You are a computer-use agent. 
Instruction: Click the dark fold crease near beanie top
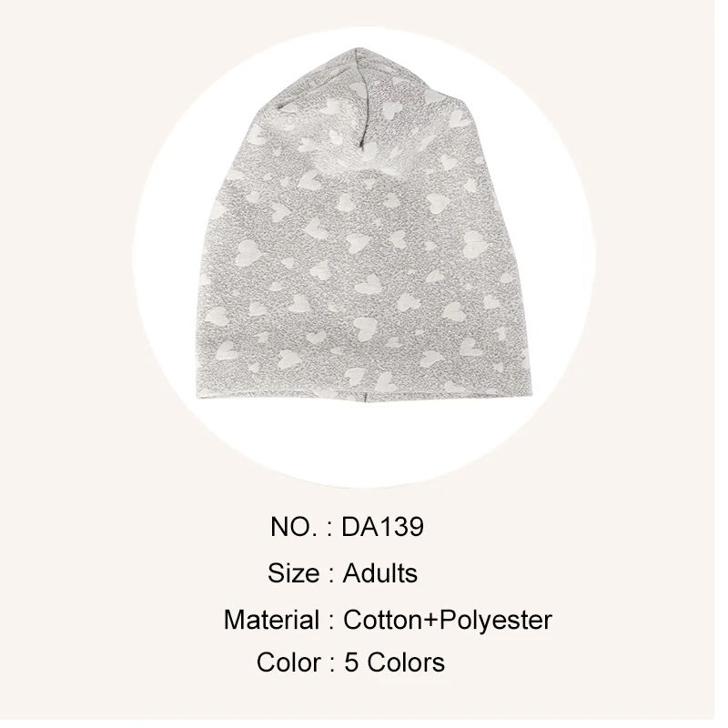pos(363,116)
